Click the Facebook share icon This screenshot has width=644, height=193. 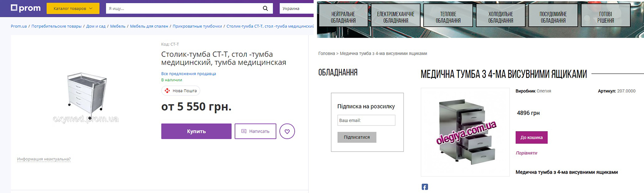coord(425,187)
